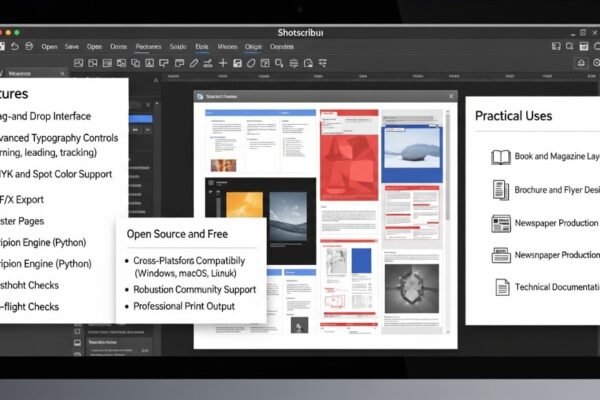
Task: Open the Dopdos menu
Action: (x=282, y=47)
